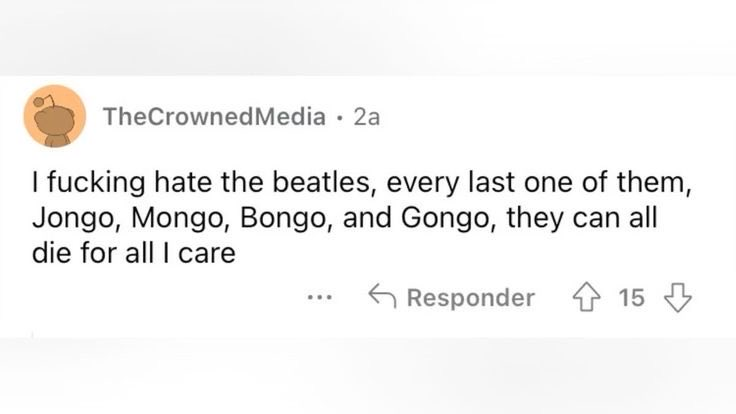Click the gray area above the comment card
This screenshot has height=414, width=736.
click(368, 35)
